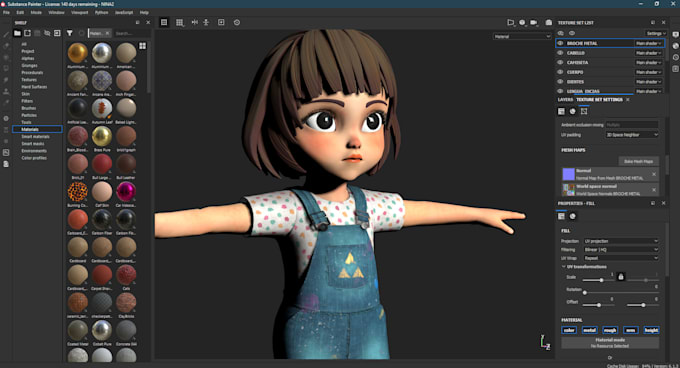This screenshot has width=680, height=368.
Task: Select the Alphas shelf category
Action: (28, 59)
